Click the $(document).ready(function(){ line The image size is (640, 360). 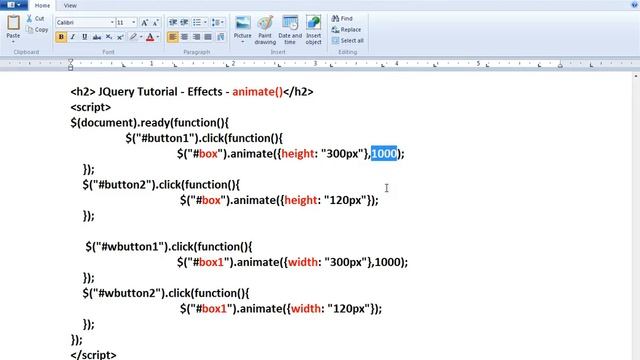150,123
